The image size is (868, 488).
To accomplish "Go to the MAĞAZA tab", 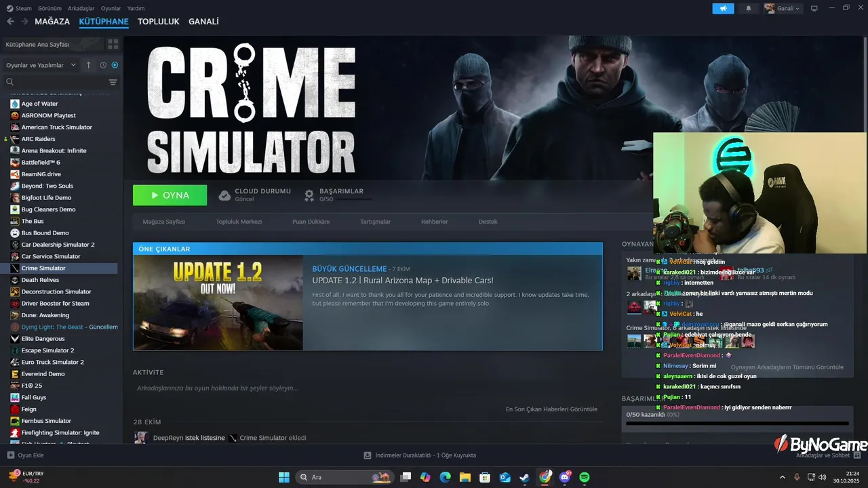I will [x=52, y=22].
